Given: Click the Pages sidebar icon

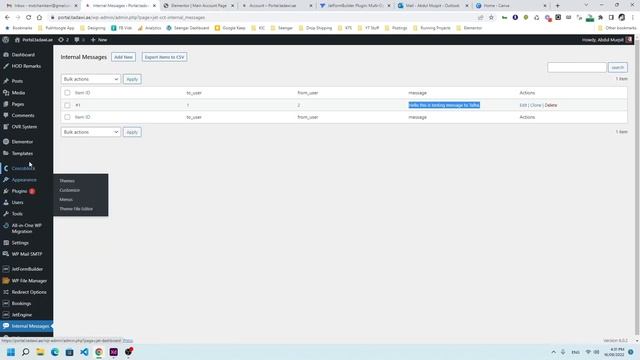Looking at the screenshot, I should (x=6, y=104).
